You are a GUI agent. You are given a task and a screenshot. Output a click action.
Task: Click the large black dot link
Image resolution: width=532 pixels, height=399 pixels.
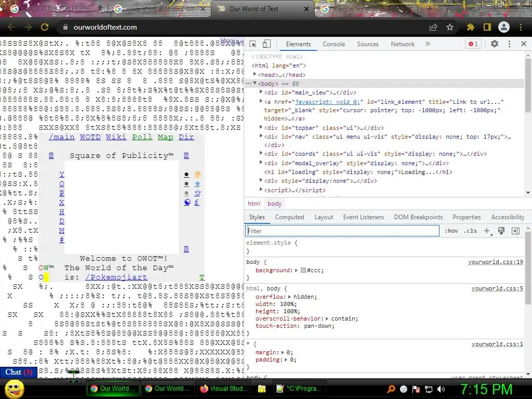(187, 175)
